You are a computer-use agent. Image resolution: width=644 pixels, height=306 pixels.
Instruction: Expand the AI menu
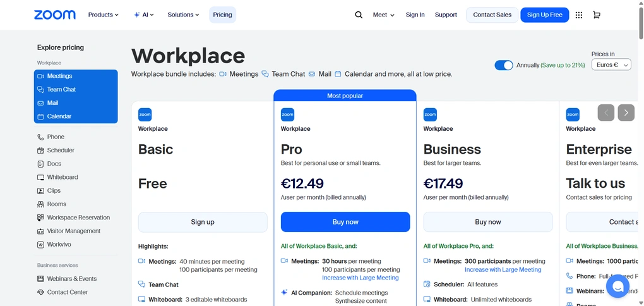tap(144, 15)
